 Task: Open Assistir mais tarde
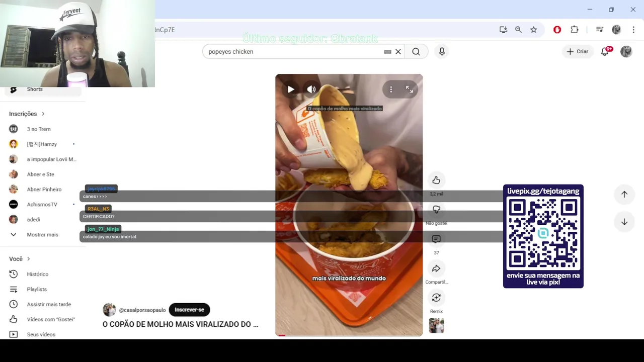coord(43,304)
